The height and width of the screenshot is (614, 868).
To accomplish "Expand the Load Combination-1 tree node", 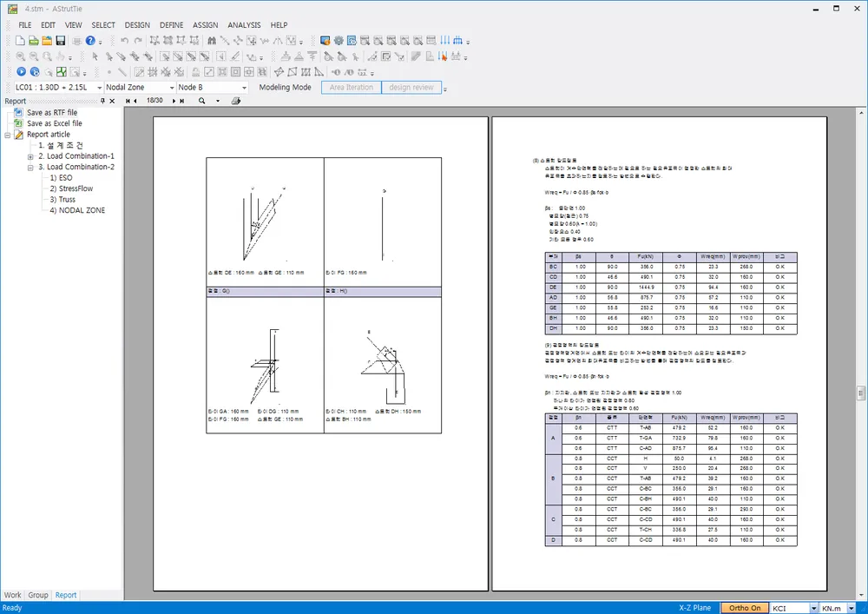I will pyautogui.click(x=30, y=156).
